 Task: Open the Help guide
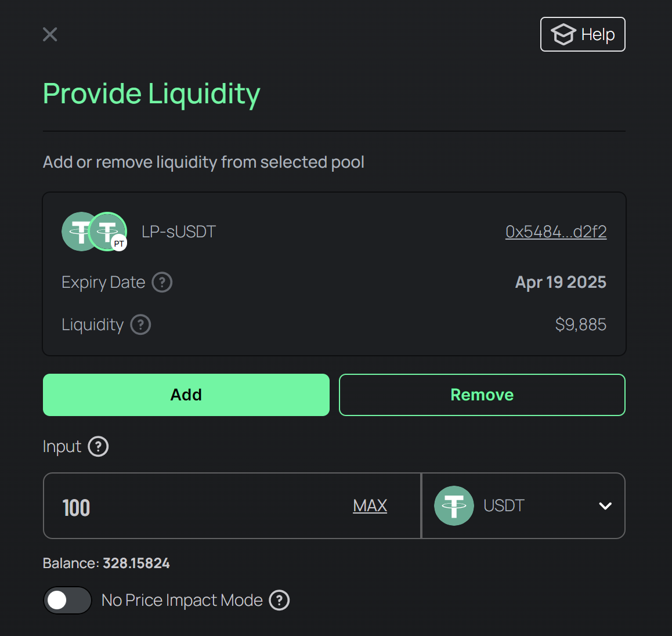583,35
